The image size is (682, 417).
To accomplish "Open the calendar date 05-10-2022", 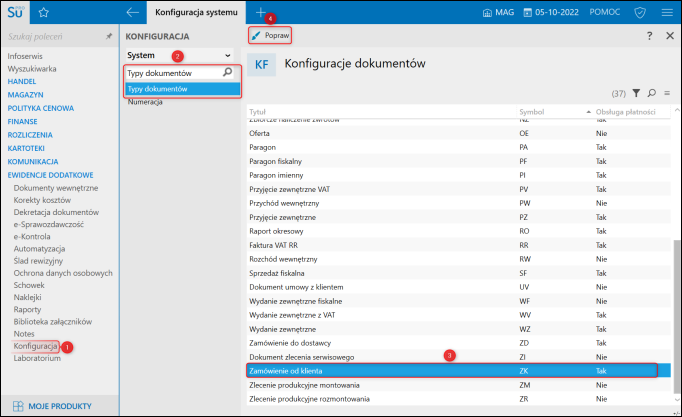I will [x=551, y=12].
